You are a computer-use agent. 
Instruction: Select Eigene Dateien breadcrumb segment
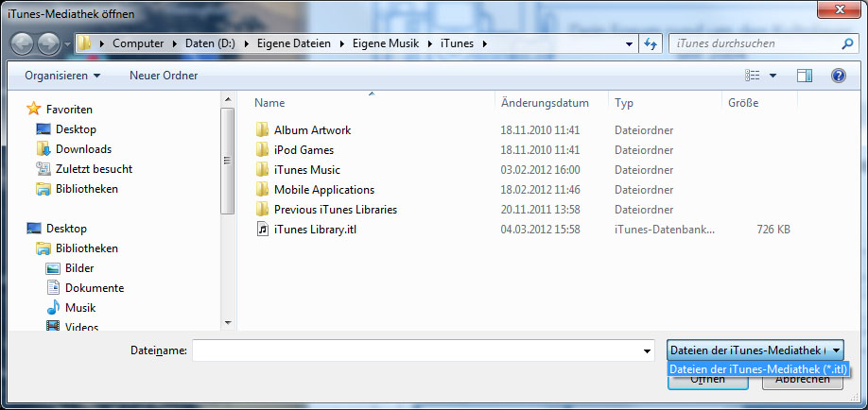(x=294, y=43)
